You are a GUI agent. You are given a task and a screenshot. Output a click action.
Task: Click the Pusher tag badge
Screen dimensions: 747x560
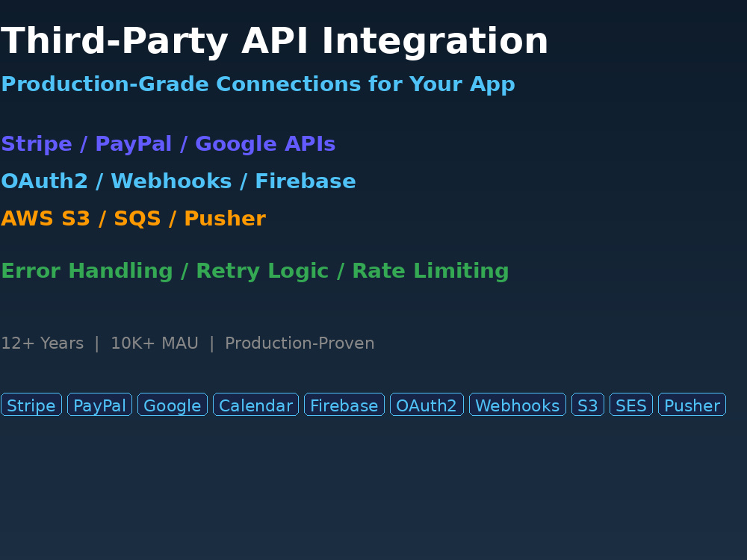[x=692, y=404]
